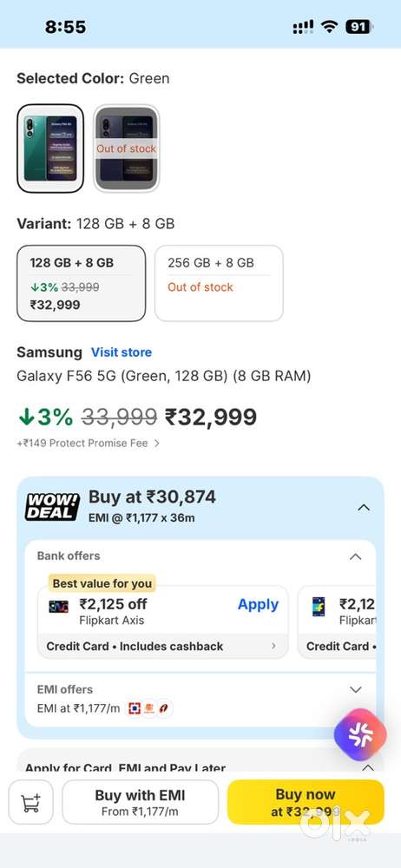Viewport: 401px width, 868px height.
Task: Select the 128 GB + 8 GB variant
Action: pyautogui.click(x=82, y=284)
